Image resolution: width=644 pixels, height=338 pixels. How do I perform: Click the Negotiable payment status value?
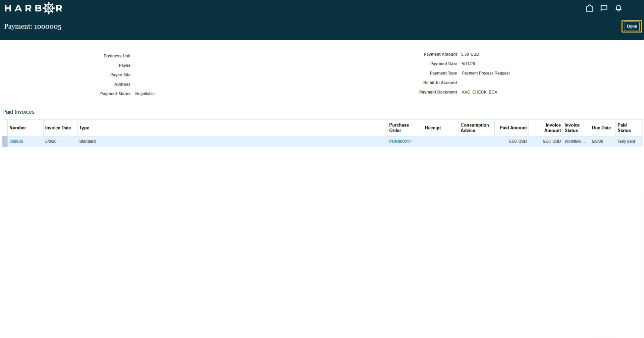tap(145, 94)
